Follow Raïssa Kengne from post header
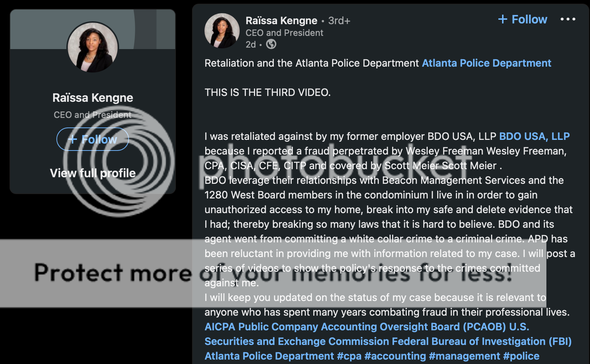 (x=523, y=19)
